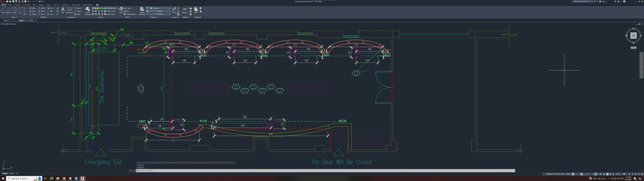Activate the Rotate tool
The image size is (644, 181).
42,8
